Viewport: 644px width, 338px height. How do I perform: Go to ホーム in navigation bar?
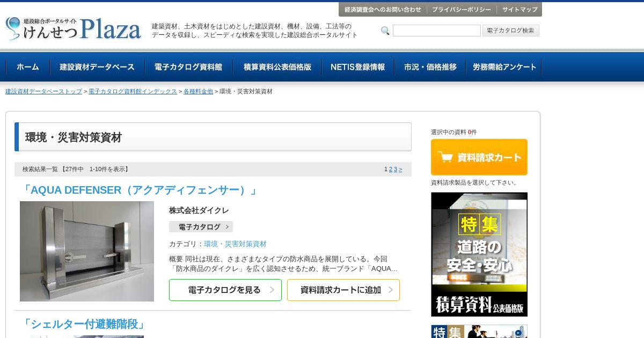pos(28,67)
